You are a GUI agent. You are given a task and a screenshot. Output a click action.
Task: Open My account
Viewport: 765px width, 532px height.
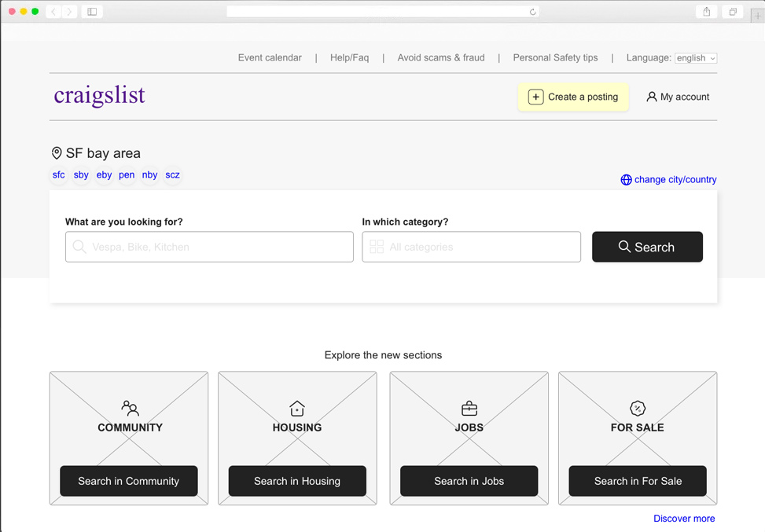tap(678, 97)
